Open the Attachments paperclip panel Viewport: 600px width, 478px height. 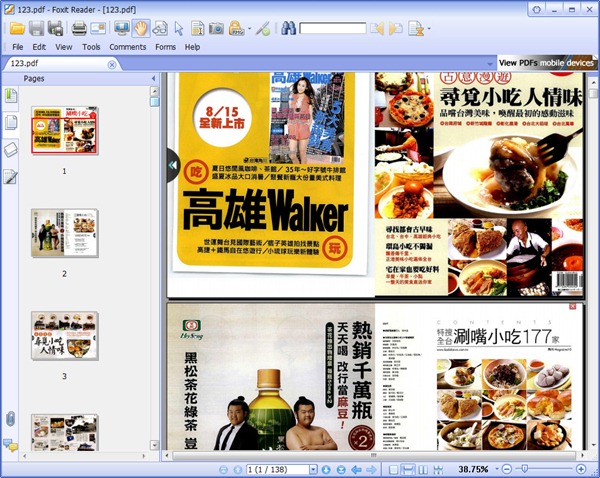pos(11,418)
